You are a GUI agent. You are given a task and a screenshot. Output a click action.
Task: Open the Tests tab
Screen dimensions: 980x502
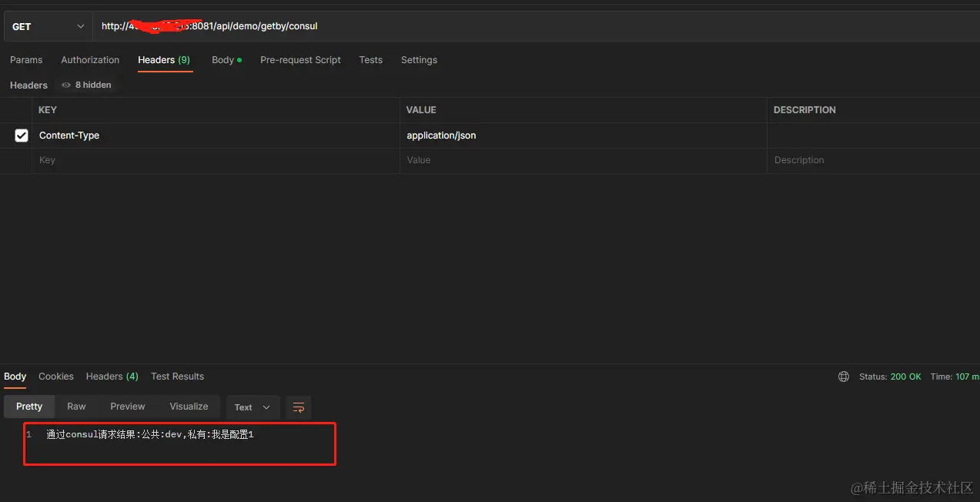[x=370, y=60]
